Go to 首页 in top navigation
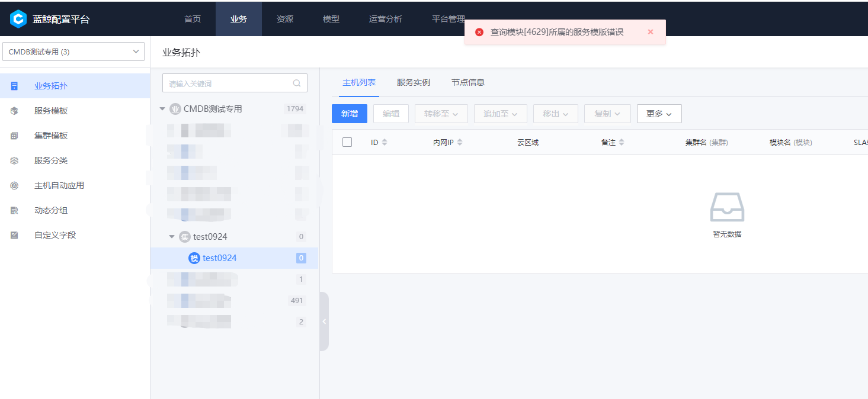Screen dimensions: 868x399 pyautogui.click(x=193, y=19)
